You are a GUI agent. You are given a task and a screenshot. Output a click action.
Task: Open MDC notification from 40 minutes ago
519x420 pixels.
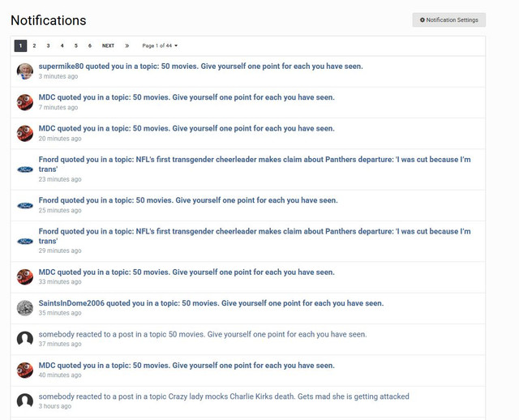[187, 366]
